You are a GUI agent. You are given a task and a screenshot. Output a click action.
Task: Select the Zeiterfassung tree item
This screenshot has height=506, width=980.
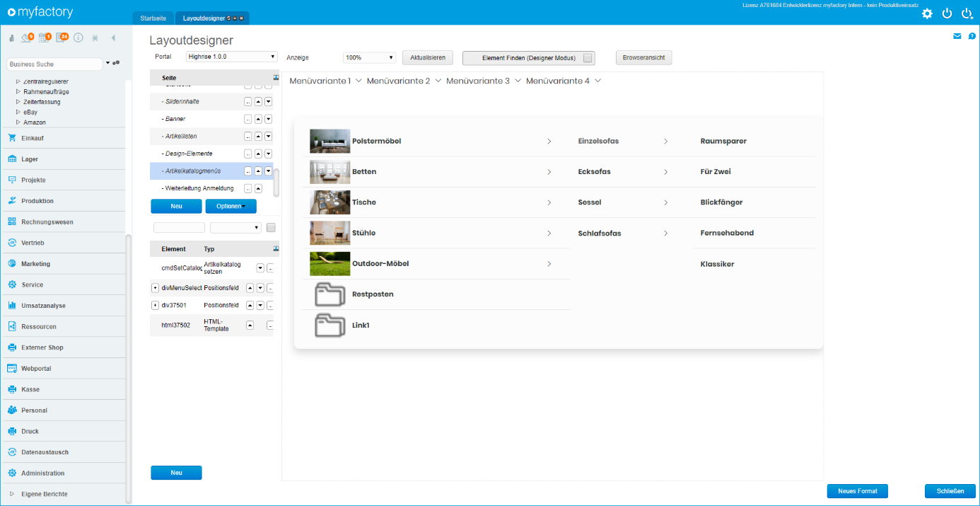(42, 102)
